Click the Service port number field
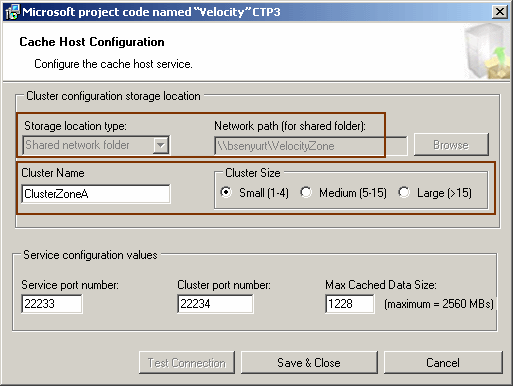The image size is (513, 386). tap(52, 304)
